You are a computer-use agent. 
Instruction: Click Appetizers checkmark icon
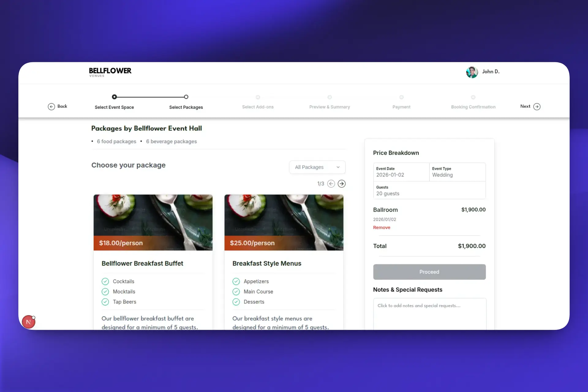(236, 281)
